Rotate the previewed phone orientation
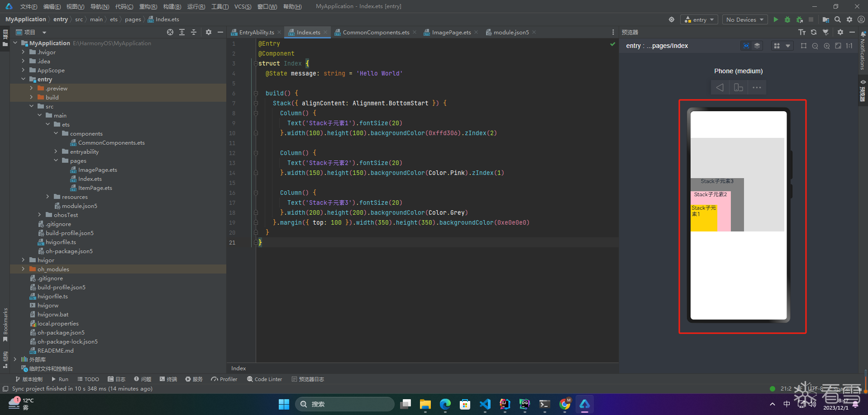Image resolution: width=868 pixels, height=415 pixels. coord(739,87)
